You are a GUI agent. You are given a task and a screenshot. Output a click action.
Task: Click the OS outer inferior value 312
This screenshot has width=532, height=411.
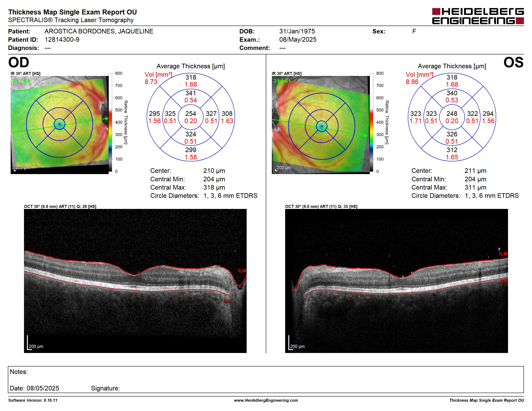[452, 150]
